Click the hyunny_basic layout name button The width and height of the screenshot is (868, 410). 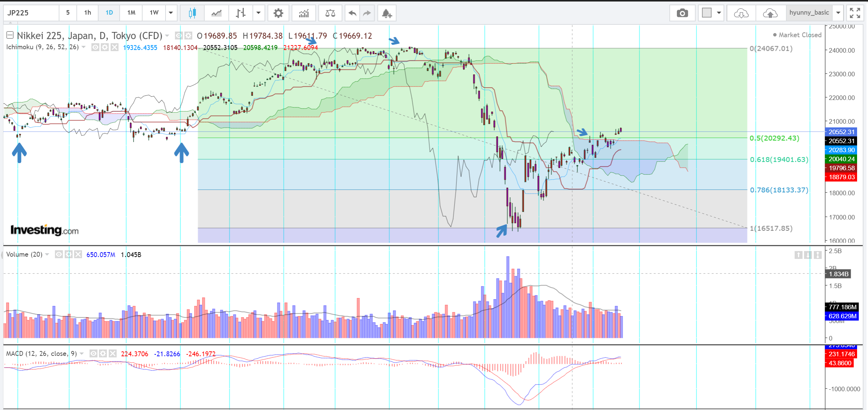809,13
